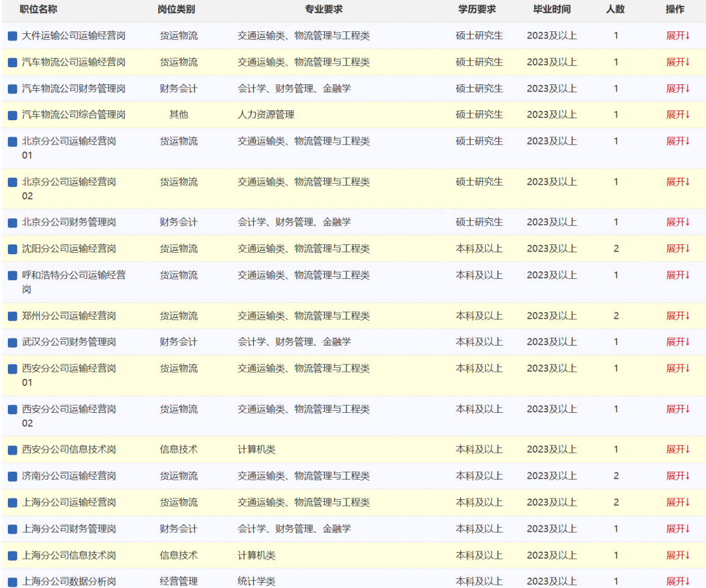
Task: Expand 西安分公司运输经营岗01 details
Action: [678, 368]
